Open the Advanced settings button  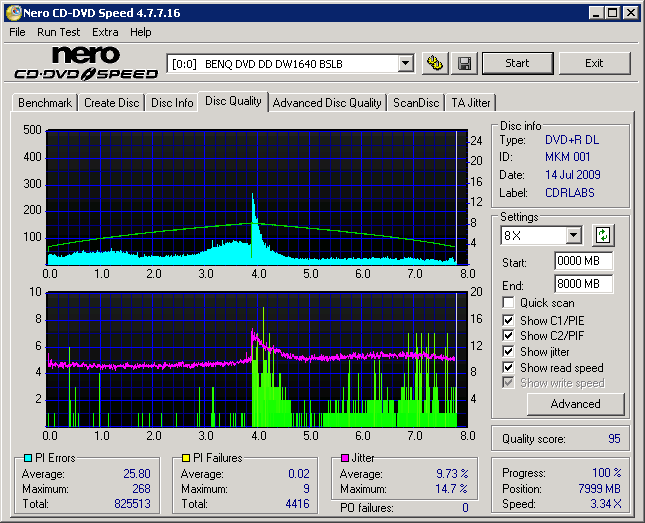575,404
